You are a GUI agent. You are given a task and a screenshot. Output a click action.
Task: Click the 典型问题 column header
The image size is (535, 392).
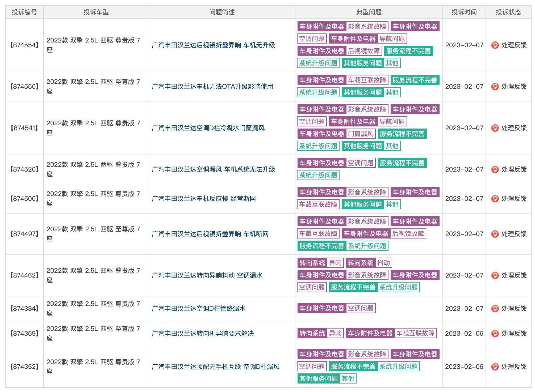pos(369,12)
